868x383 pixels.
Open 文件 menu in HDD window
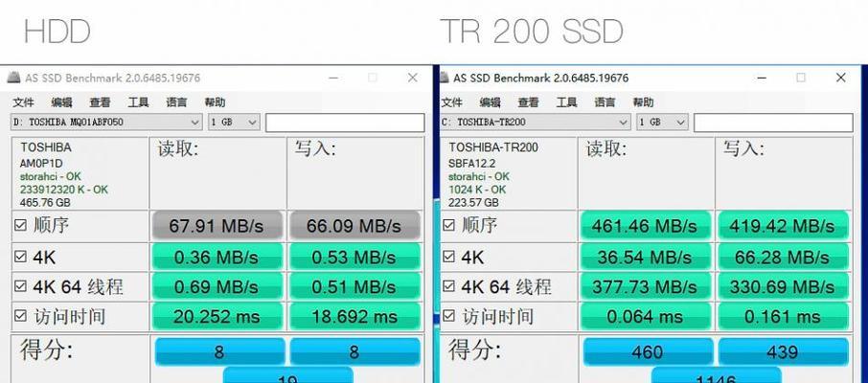coord(23,102)
